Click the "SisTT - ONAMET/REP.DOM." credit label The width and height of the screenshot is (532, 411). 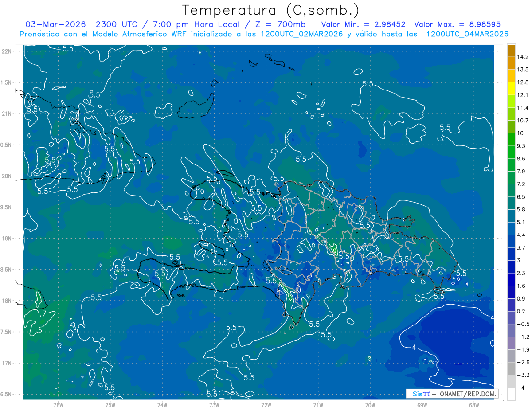click(452, 394)
